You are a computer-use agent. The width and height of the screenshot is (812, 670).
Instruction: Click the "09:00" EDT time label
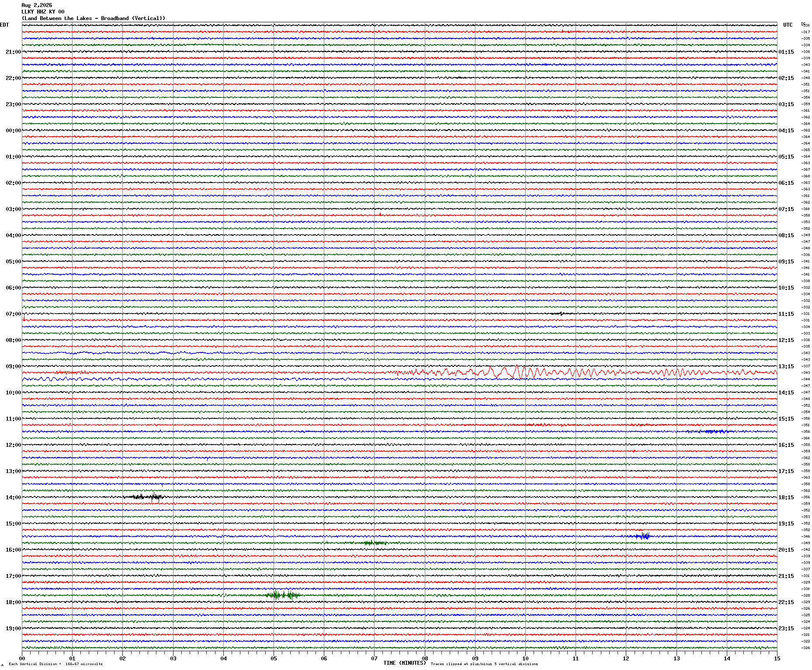pyautogui.click(x=13, y=366)
